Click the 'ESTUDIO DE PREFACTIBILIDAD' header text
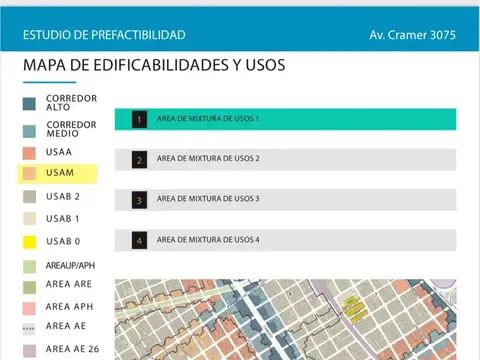The height and width of the screenshot is (360, 480). (x=104, y=35)
